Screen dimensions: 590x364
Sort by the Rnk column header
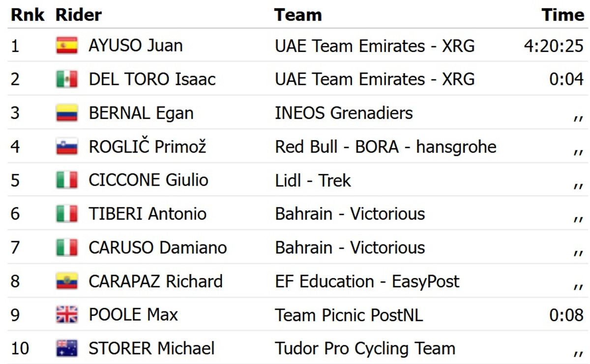click(x=28, y=15)
